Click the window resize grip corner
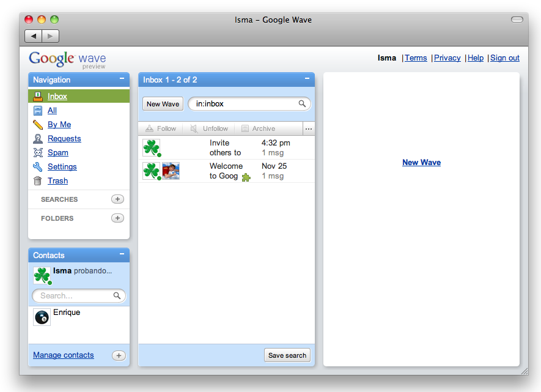 (524, 371)
